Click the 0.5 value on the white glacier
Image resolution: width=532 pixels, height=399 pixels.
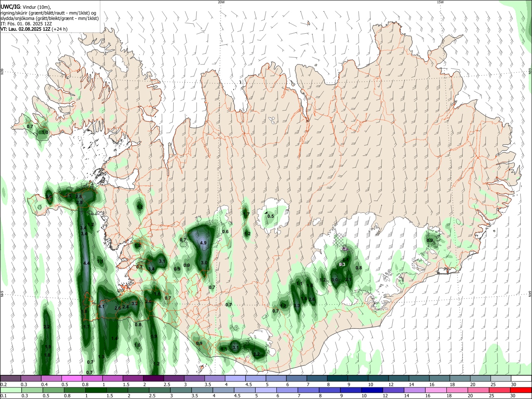[x=271, y=216]
